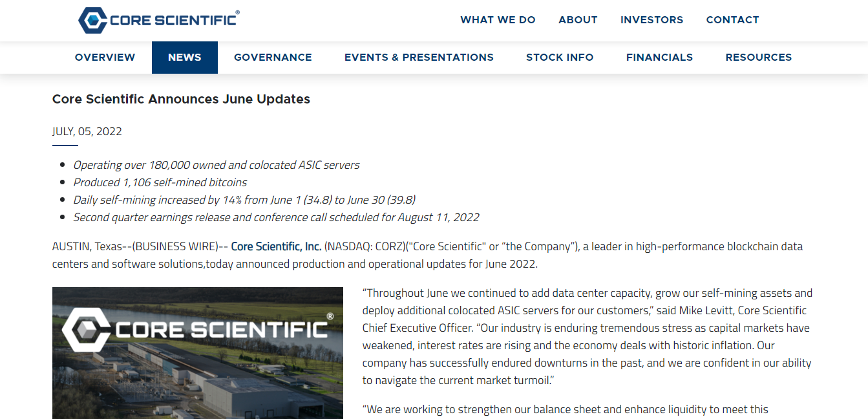
Task: Click the bullet about 1,106 self-mined bitcoins
Action: (160, 182)
